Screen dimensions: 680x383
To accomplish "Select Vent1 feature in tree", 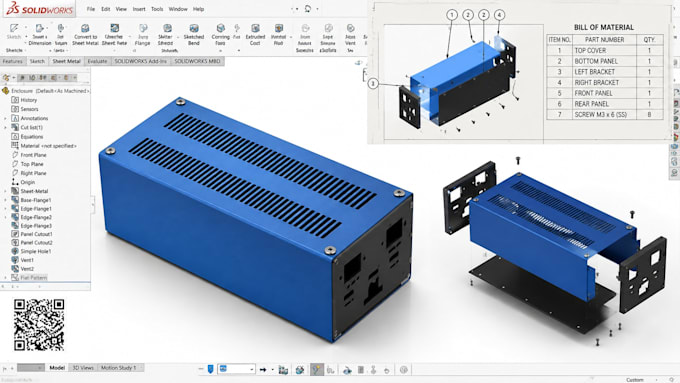I will click(x=27, y=260).
